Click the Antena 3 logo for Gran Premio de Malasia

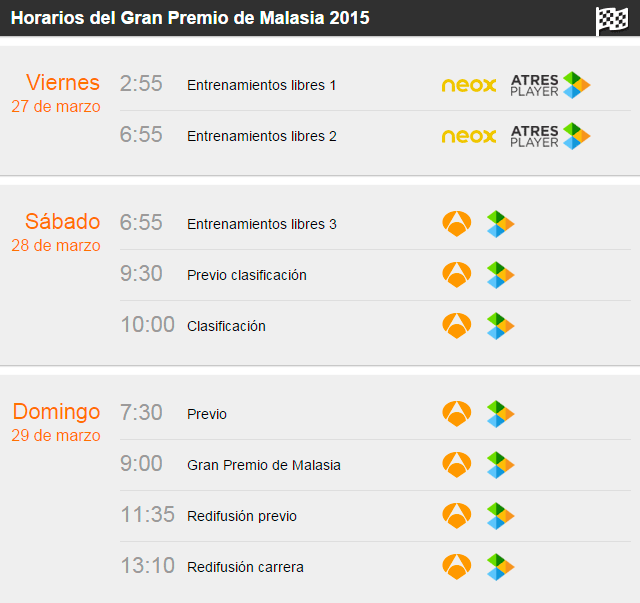pyautogui.click(x=457, y=465)
